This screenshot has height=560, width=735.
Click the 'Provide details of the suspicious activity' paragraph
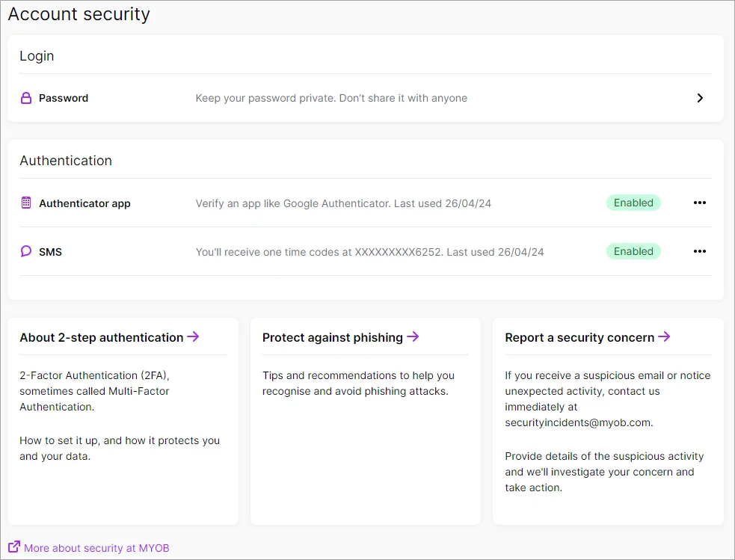tap(604, 472)
